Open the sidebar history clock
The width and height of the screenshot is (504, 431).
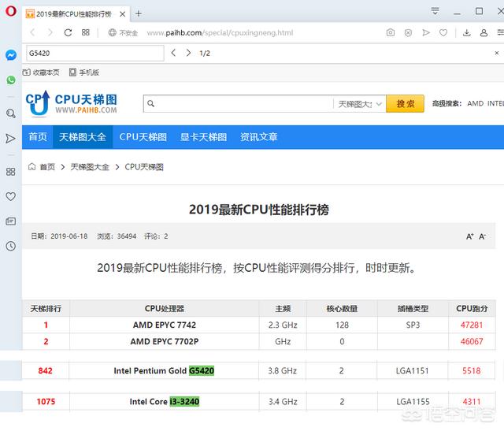(10, 246)
